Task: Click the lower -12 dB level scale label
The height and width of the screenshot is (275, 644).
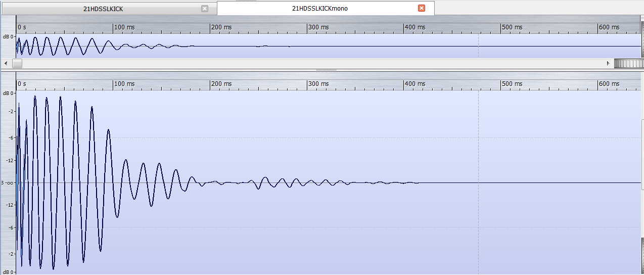Action: (10, 205)
